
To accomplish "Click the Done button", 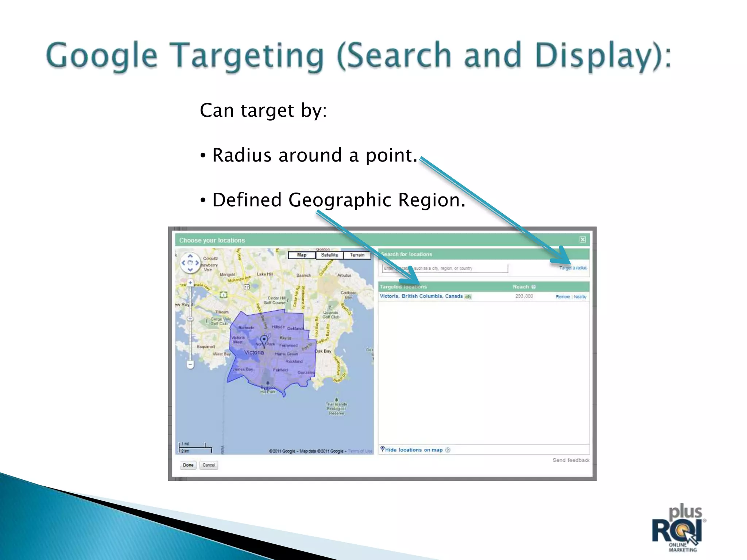I will coord(188,465).
